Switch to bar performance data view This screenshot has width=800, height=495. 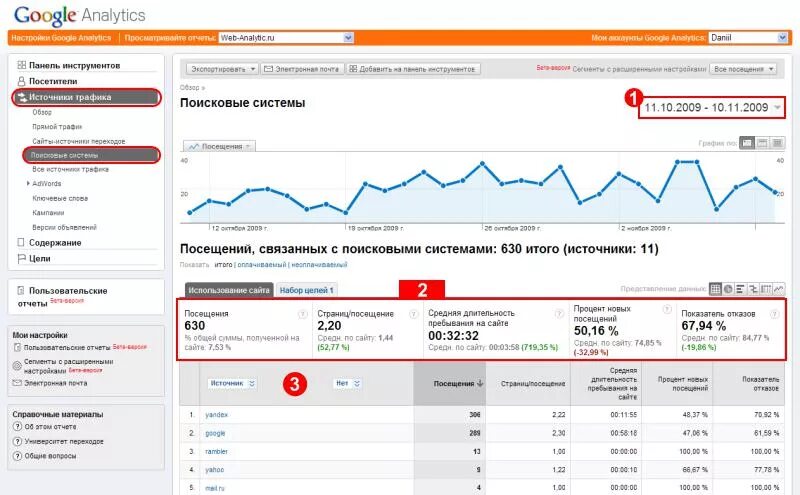pyautogui.click(x=740, y=289)
